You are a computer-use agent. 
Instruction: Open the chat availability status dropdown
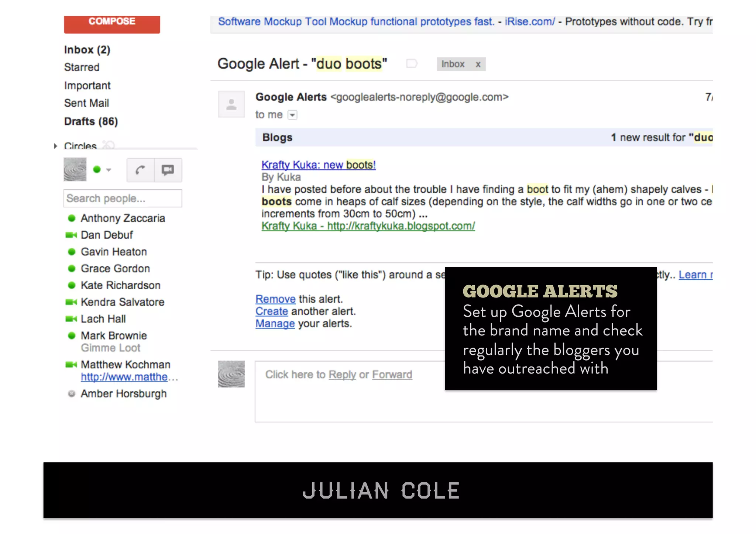point(109,170)
